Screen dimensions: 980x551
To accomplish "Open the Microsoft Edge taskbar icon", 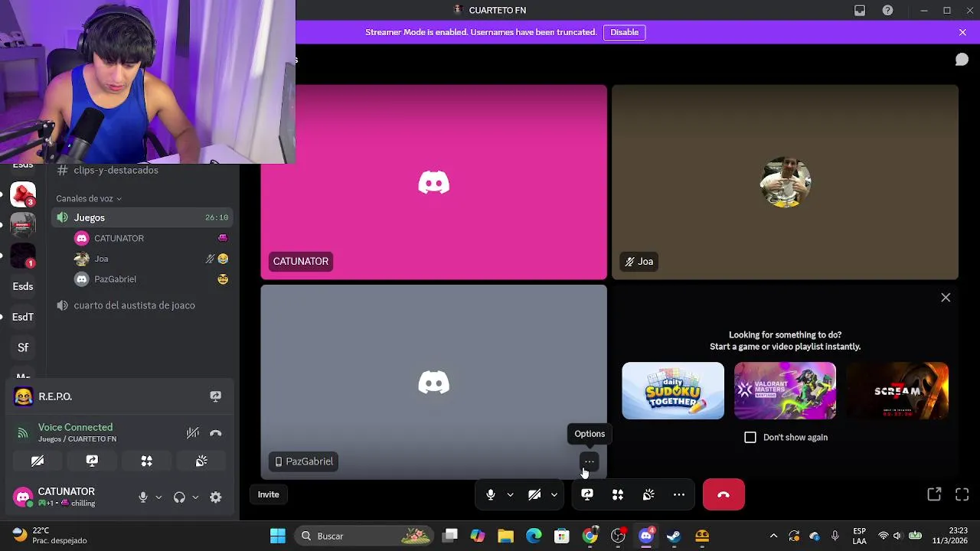I will click(x=534, y=536).
